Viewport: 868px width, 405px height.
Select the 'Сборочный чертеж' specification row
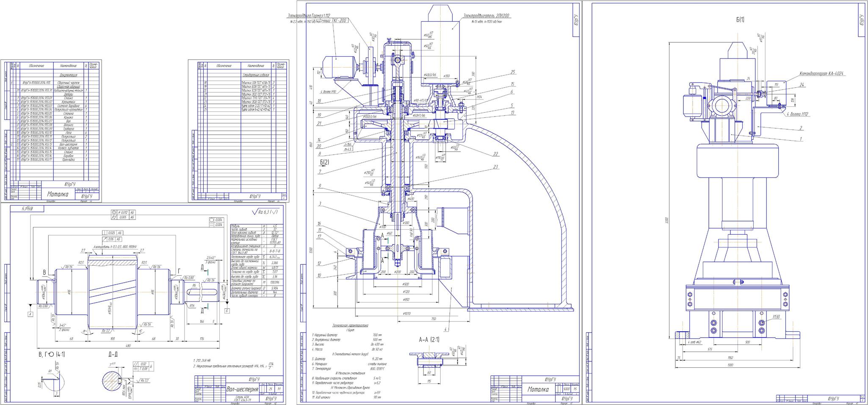coord(55,83)
